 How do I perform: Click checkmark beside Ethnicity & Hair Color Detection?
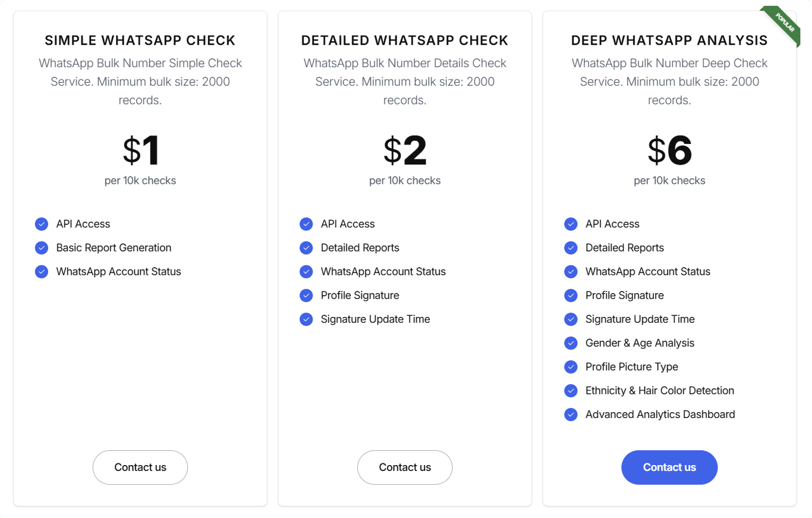571,391
